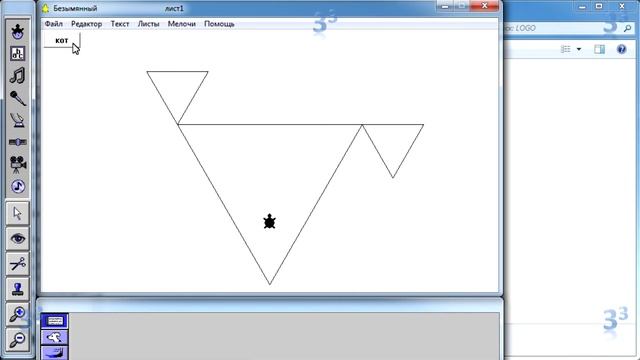
Task: Open the Помощь menu
Action: 219,24
